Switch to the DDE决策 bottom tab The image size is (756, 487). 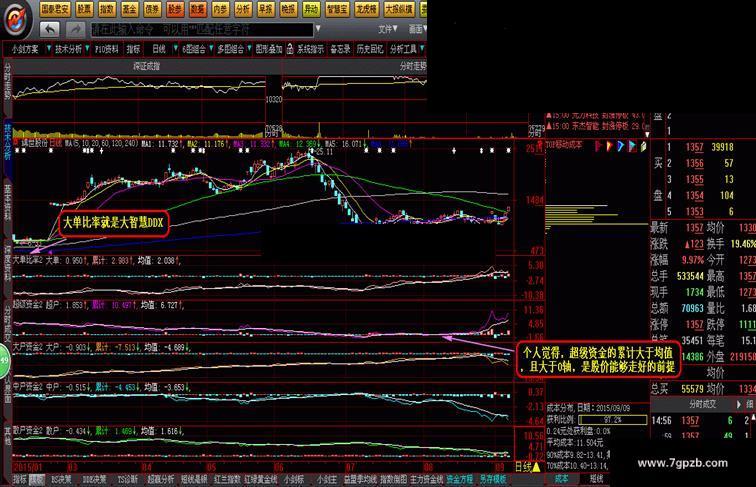pyautogui.click(x=94, y=479)
